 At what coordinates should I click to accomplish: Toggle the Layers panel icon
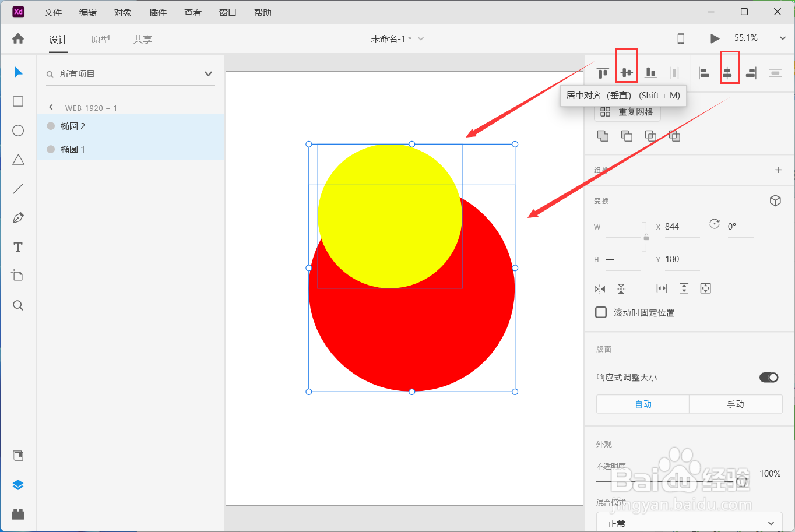[18, 485]
